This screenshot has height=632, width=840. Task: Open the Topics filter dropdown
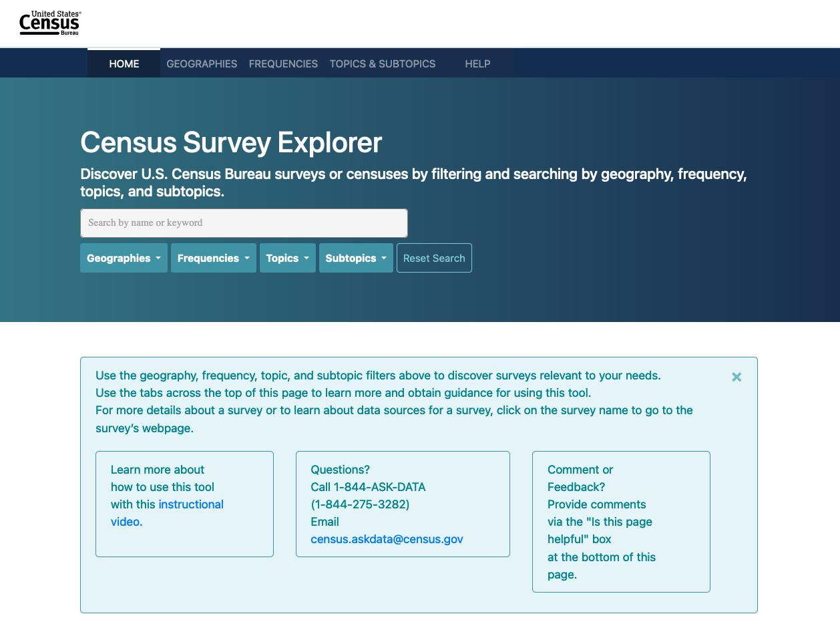287,259
